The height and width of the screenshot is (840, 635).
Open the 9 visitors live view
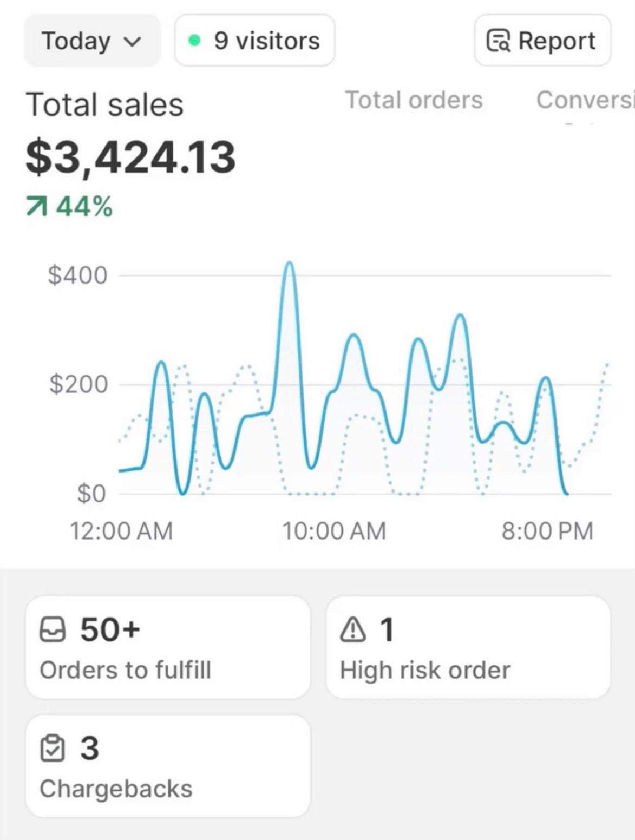tap(255, 41)
